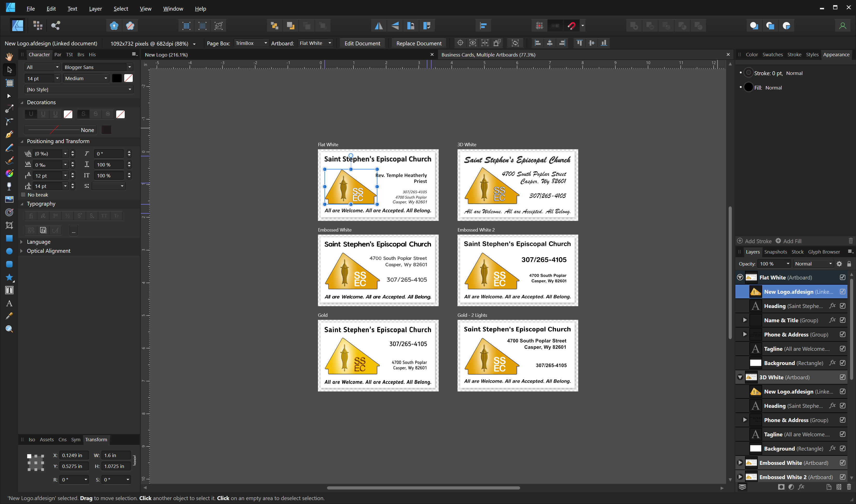The image size is (856, 504).
Task: Open the File menu
Action: (31, 9)
